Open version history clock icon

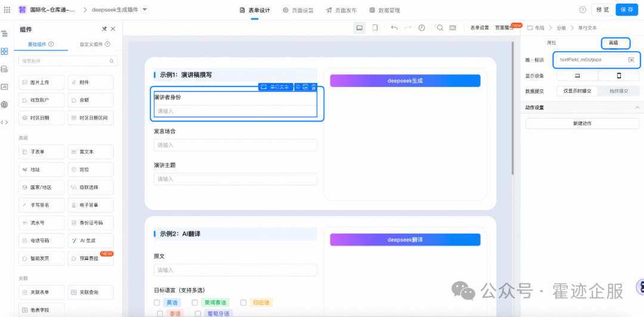click(422, 27)
